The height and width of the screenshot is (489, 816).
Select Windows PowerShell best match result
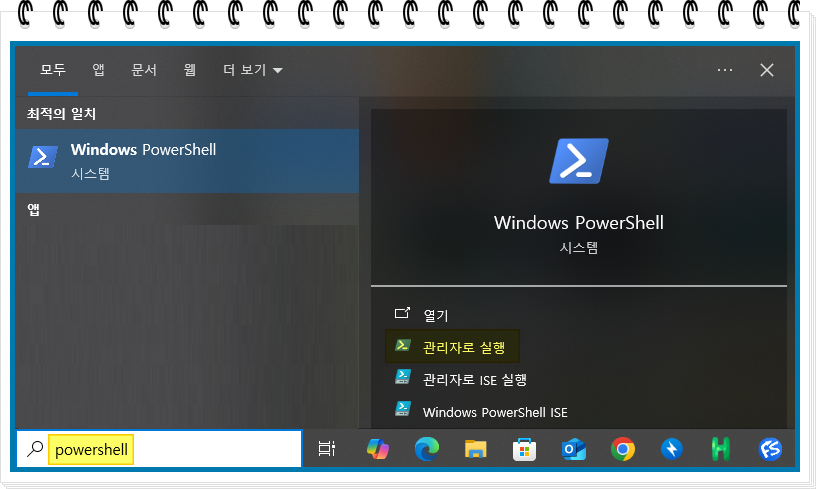[187, 161]
